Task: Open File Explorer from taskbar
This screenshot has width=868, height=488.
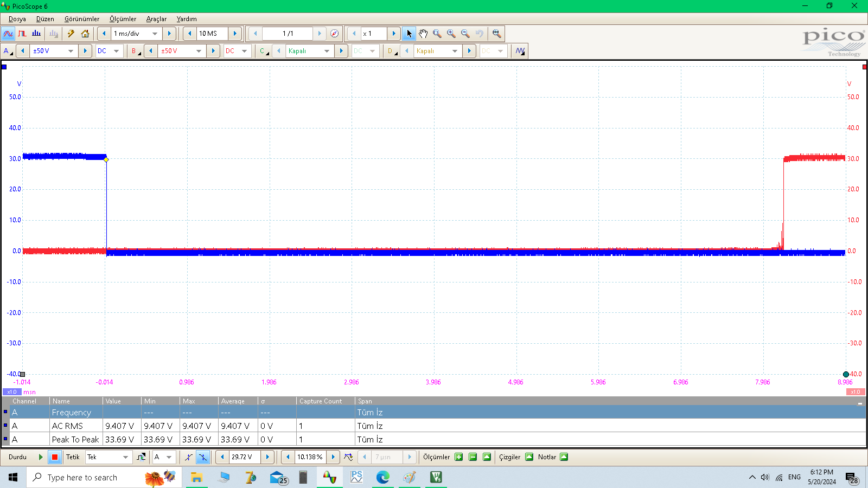Action: pyautogui.click(x=196, y=477)
